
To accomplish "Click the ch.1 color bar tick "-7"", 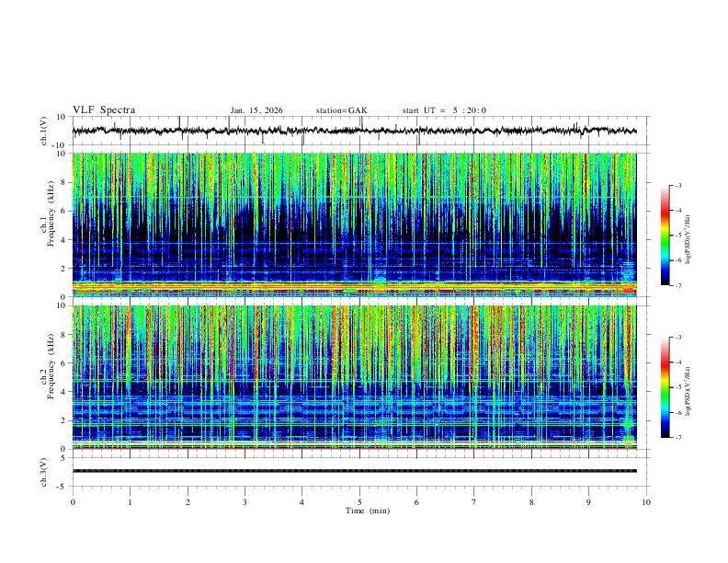I will click(678, 285).
